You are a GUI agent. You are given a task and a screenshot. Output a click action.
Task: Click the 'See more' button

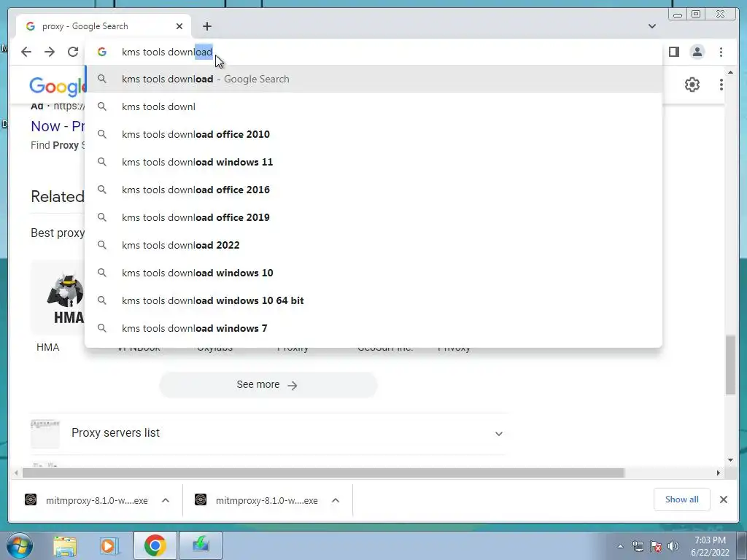click(268, 385)
